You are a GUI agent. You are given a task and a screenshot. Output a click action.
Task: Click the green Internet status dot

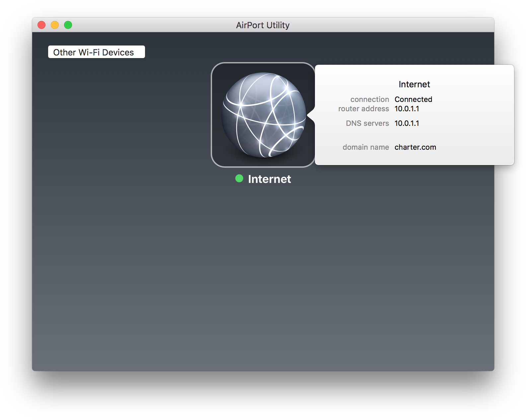coord(239,178)
